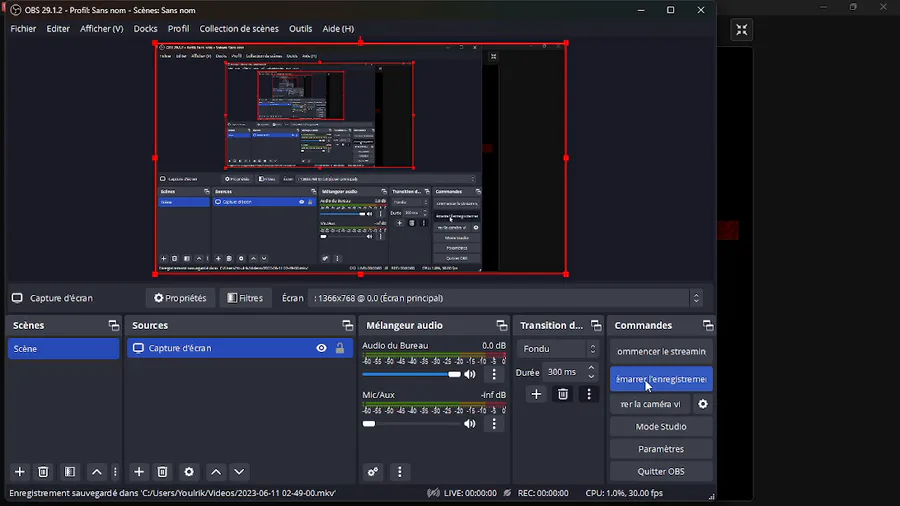The image size is (900, 506).
Task: Mute Mic/Aux speaker icon
Action: [x=470, y=423]
